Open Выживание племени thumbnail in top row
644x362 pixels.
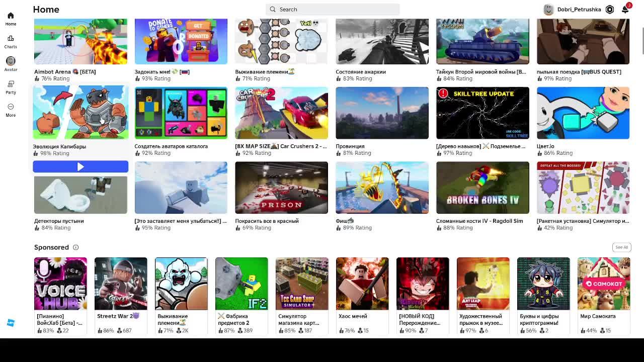[281, 41]
